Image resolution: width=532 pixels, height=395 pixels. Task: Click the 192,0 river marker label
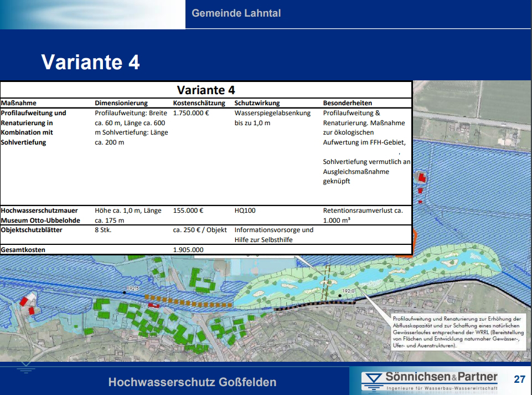[348, 291]
